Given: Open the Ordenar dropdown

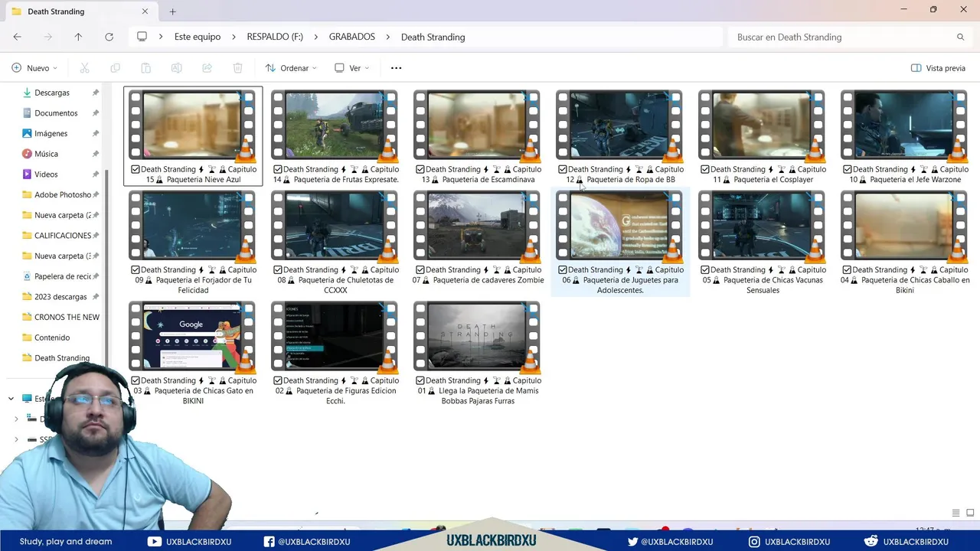Looking at the screenshot, I should pyautogui.click(x=290, y=68).
